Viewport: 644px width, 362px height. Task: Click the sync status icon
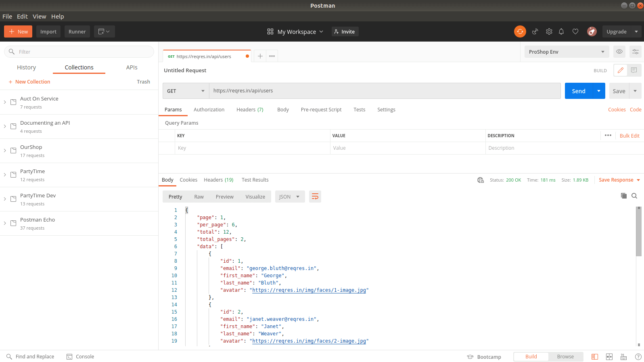(520, 31)
